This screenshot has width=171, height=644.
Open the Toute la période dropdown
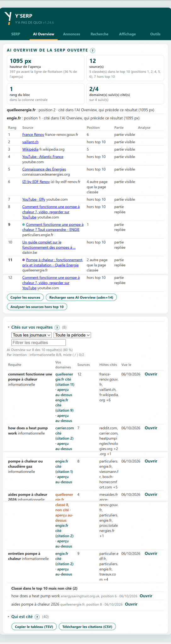[72, 335]
